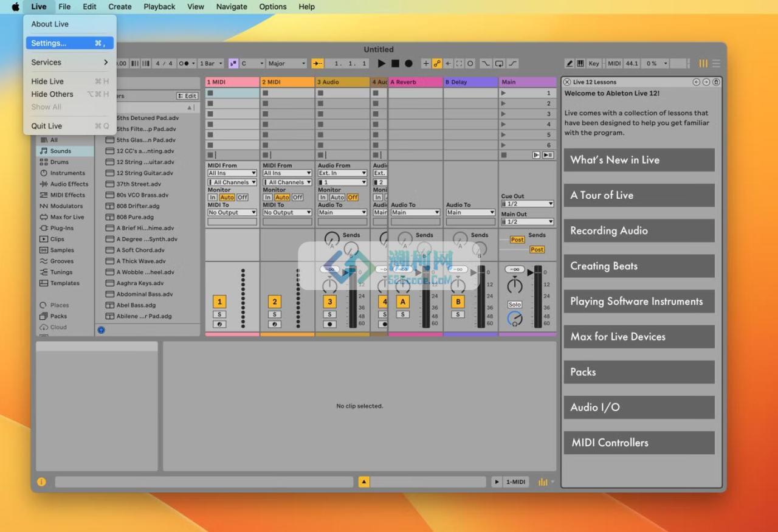Toggle the Key map mode button
This screenshot has height=532, width=778.
pos(594,63)
